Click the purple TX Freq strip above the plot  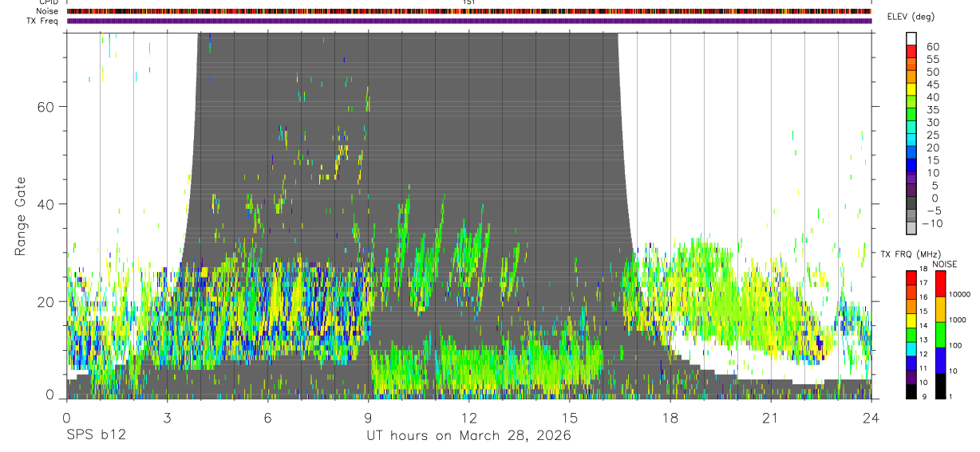coord(469,21)
